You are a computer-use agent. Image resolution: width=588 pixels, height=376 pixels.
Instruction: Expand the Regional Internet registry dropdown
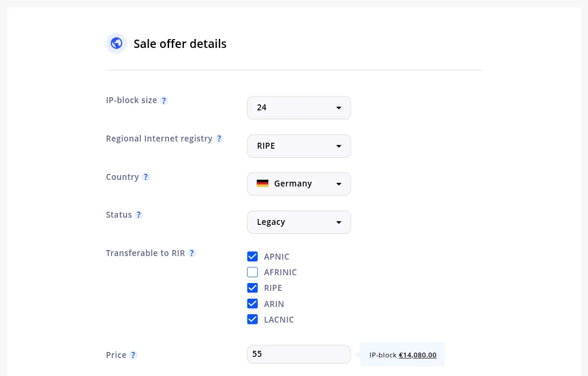click(298, 146)
